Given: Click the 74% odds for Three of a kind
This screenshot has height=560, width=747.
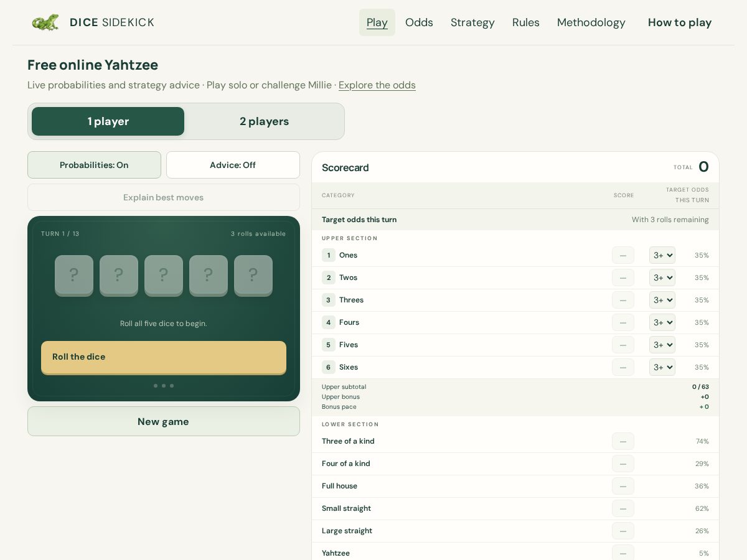Looking at the screenshot, I should [x=702, y=441].
